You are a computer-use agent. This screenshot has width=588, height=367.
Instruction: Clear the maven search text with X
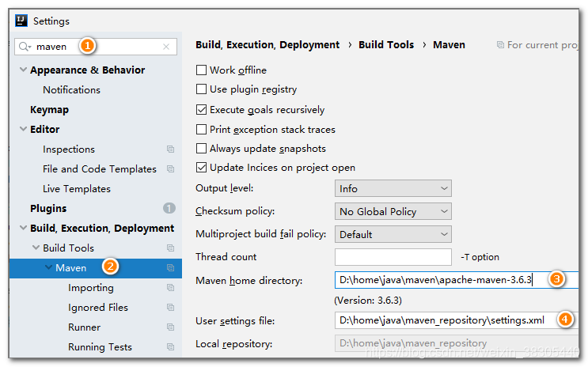point(166,47)
